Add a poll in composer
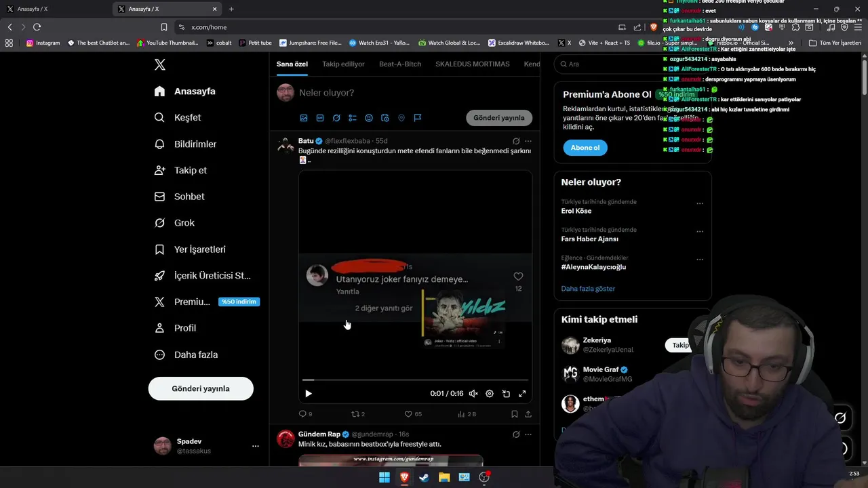Viewport: 868px width, 488px height. click(353, 118)
